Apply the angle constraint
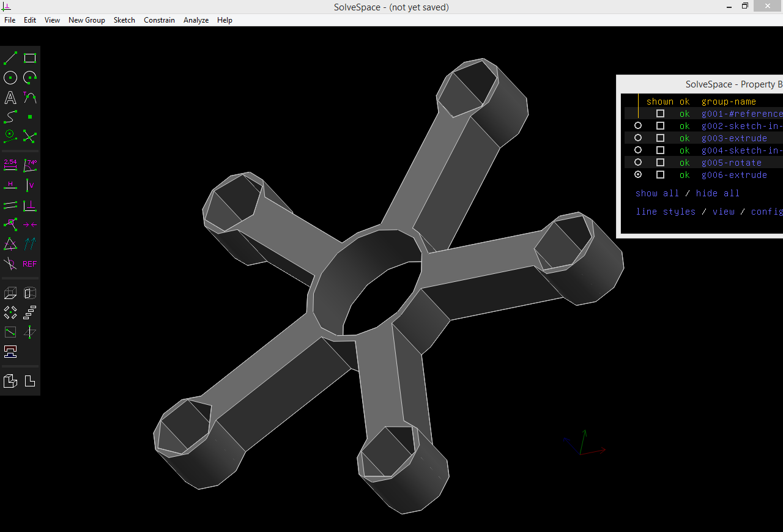783x532 pixels. (30, 165)
